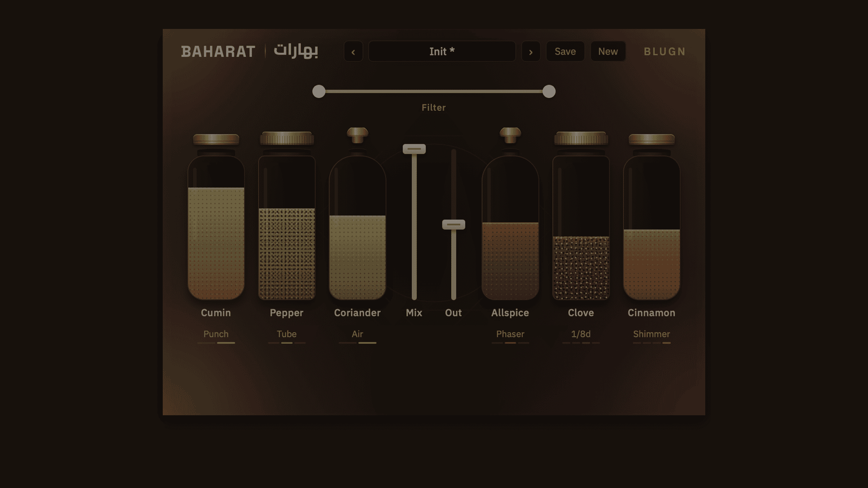The image size is (868, 488).
Task: Click the Pepper jar lid
Action: 287,138
